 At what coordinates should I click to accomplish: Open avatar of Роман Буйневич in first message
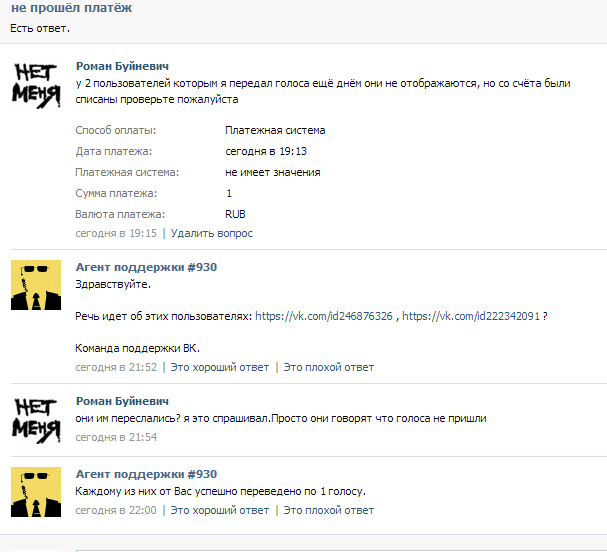[36, 85]
